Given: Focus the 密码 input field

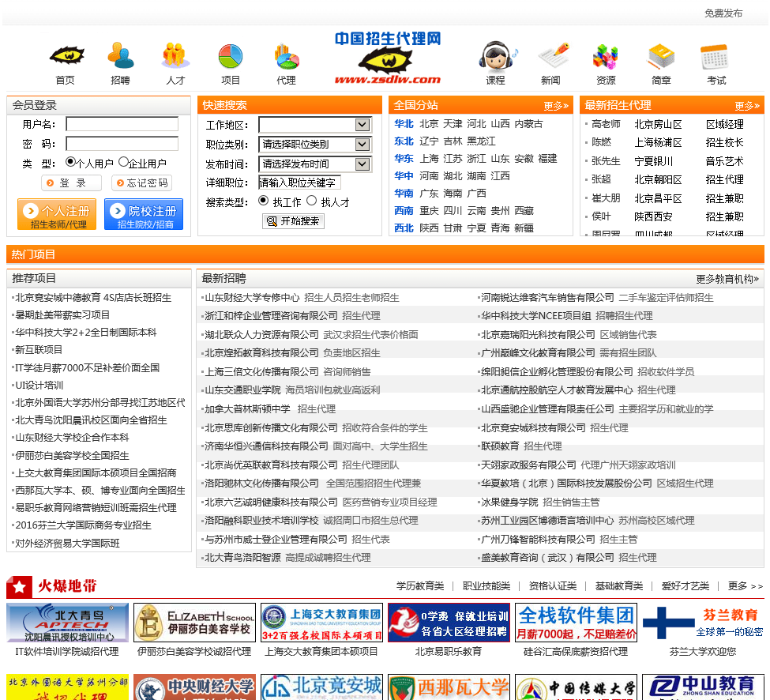Looking at the screenshot, I should click(122, 144).
